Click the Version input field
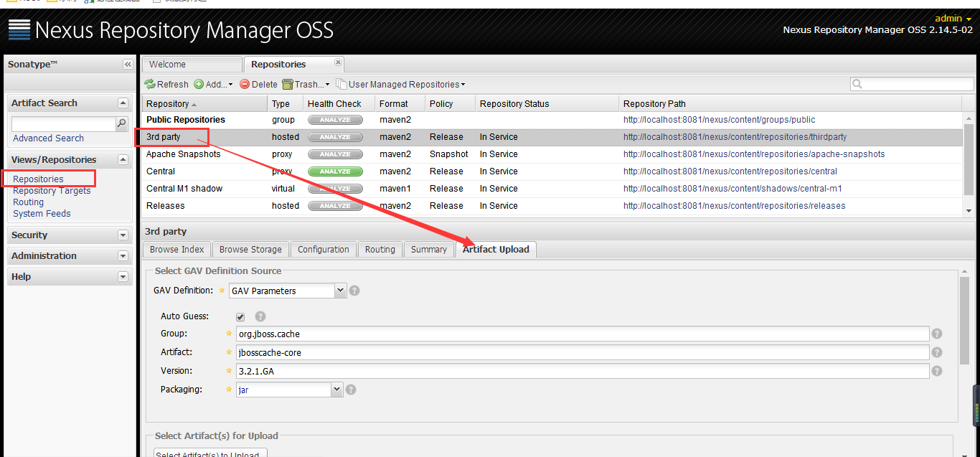The image size is (980, 457). coord(583,371)
